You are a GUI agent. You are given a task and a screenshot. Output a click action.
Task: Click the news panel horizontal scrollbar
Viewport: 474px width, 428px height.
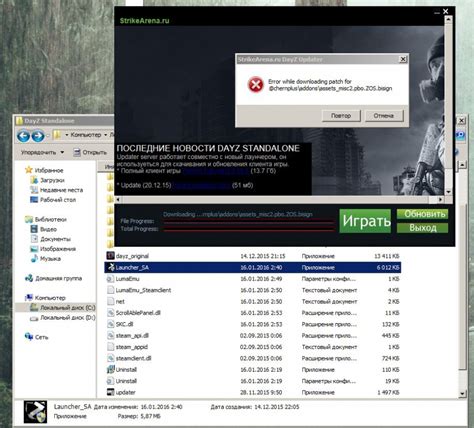point(279,199)
